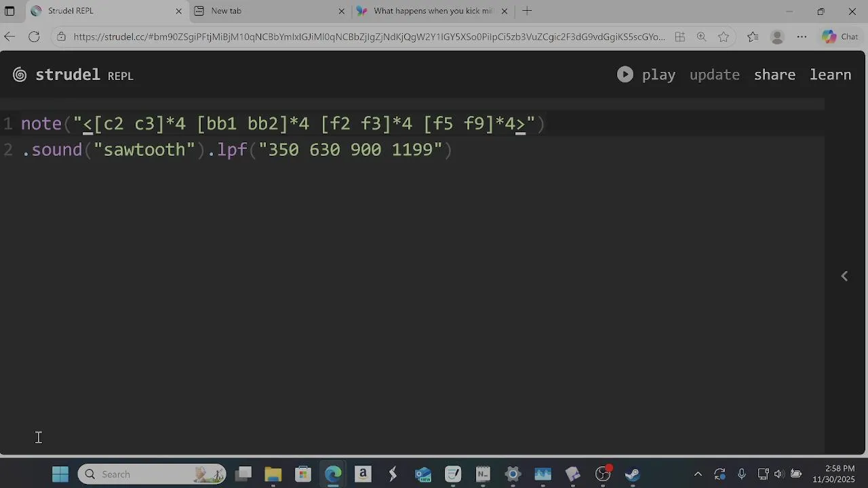Click the site info icon in address bar
The image size is (868, 488).
tap(61, 37)
